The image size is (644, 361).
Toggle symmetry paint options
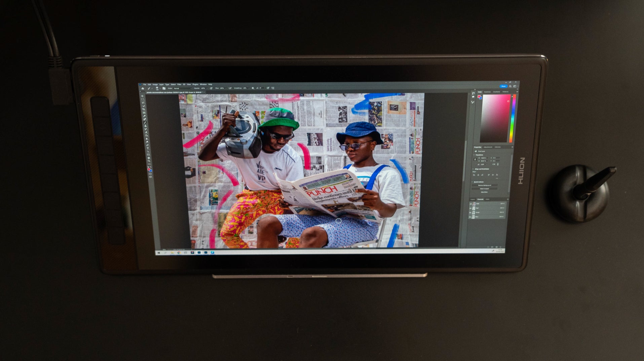tap(273, 88)
